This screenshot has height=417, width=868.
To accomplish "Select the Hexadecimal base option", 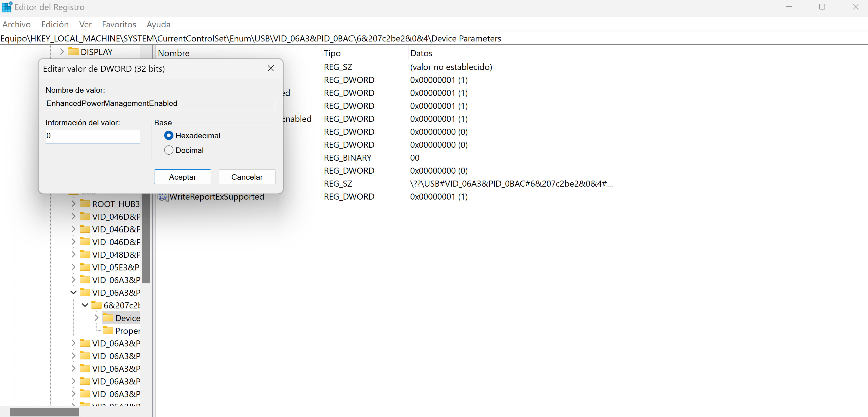I will point(169,135).
